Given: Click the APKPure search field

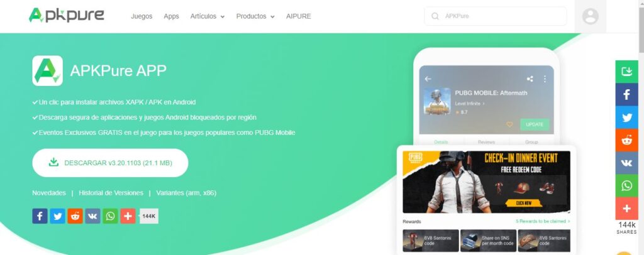Looking at the screenshot, I should [x=496, y=16].
